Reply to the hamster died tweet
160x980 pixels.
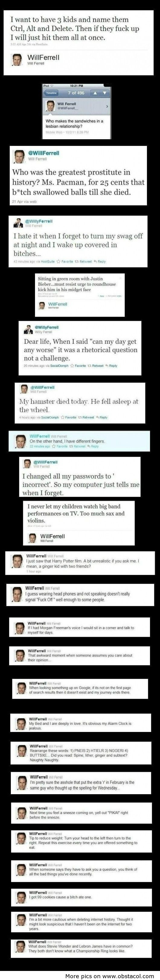coord(101,417)
